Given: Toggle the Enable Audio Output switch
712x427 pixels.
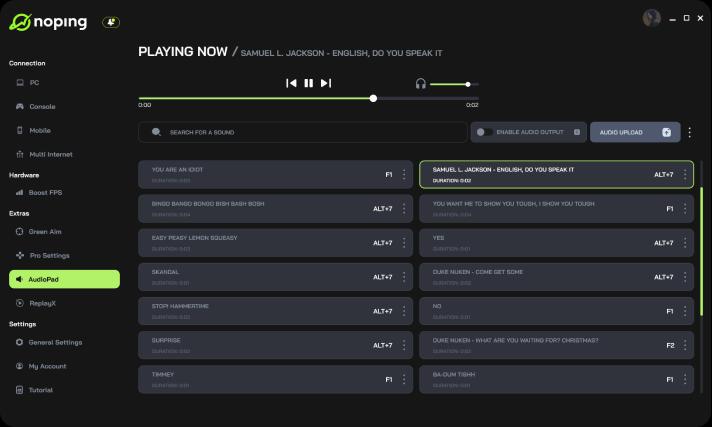Looking at the screenshot, I should pos(484,132).
